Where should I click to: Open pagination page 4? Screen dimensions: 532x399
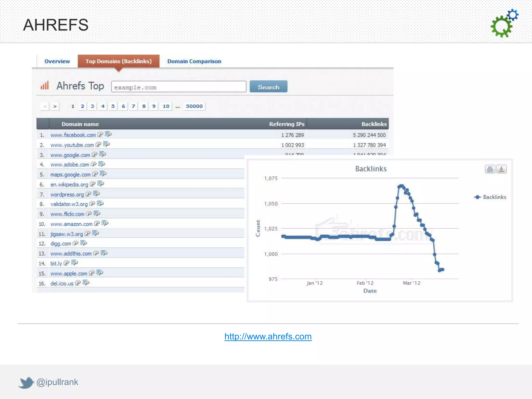click(103, 106)
